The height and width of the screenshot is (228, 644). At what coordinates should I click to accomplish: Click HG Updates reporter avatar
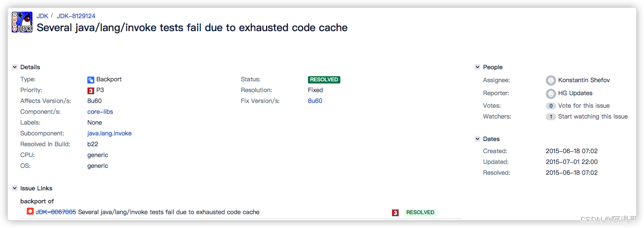pyautogui.click(x=551, y=93)
